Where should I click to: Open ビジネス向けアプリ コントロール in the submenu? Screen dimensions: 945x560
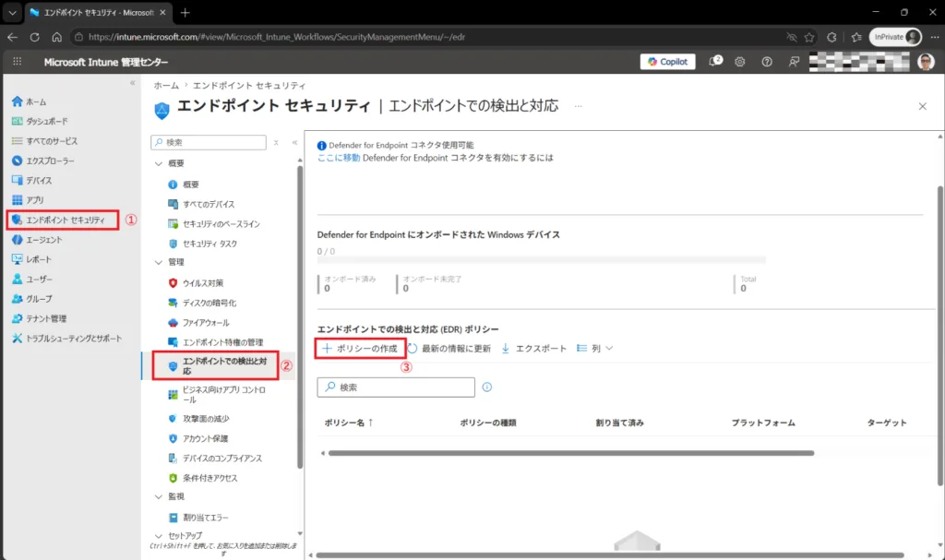point(216,394)
